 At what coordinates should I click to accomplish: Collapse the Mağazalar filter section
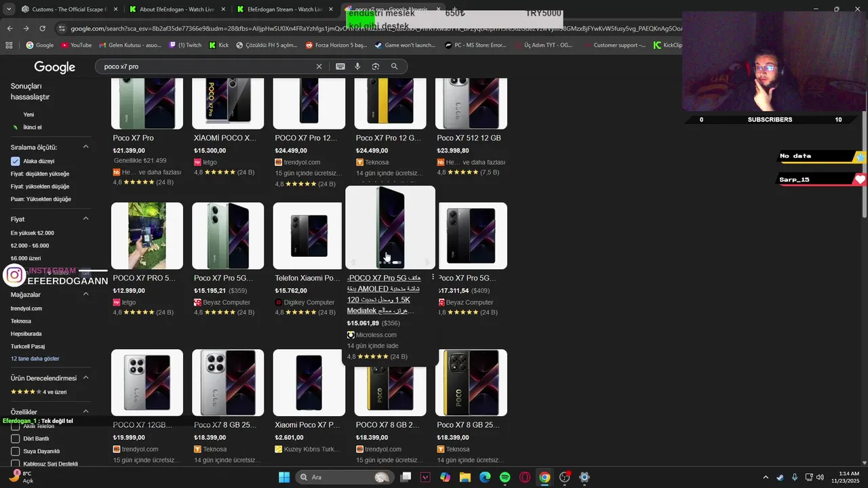pos(86,294)
